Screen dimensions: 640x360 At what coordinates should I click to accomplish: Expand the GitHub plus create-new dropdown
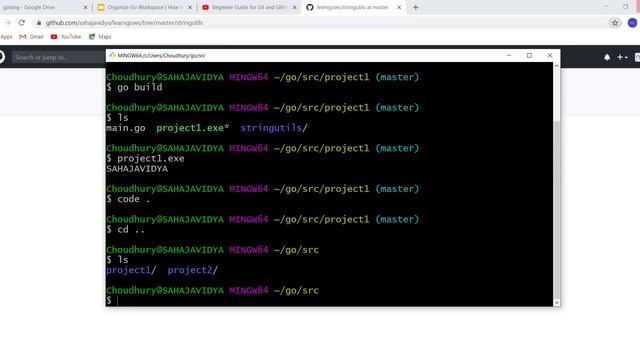point(622,58)
